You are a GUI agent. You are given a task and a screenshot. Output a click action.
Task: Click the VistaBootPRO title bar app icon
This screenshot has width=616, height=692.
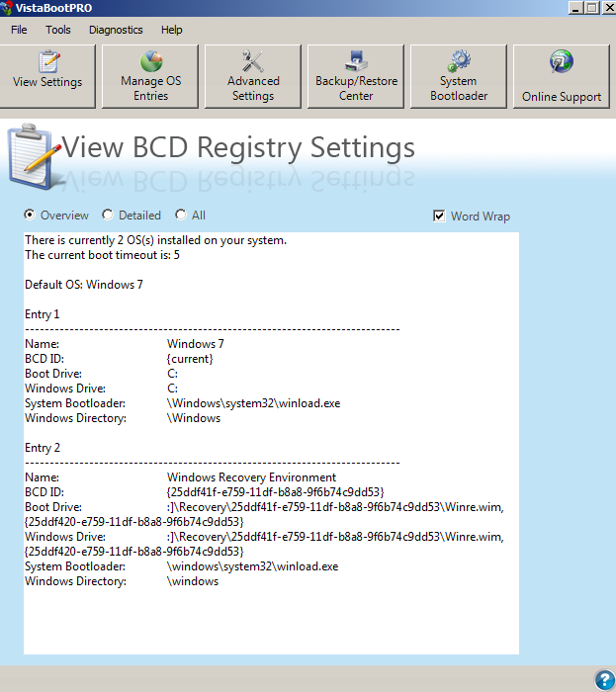pyautogui.click(x=6, y=8)
